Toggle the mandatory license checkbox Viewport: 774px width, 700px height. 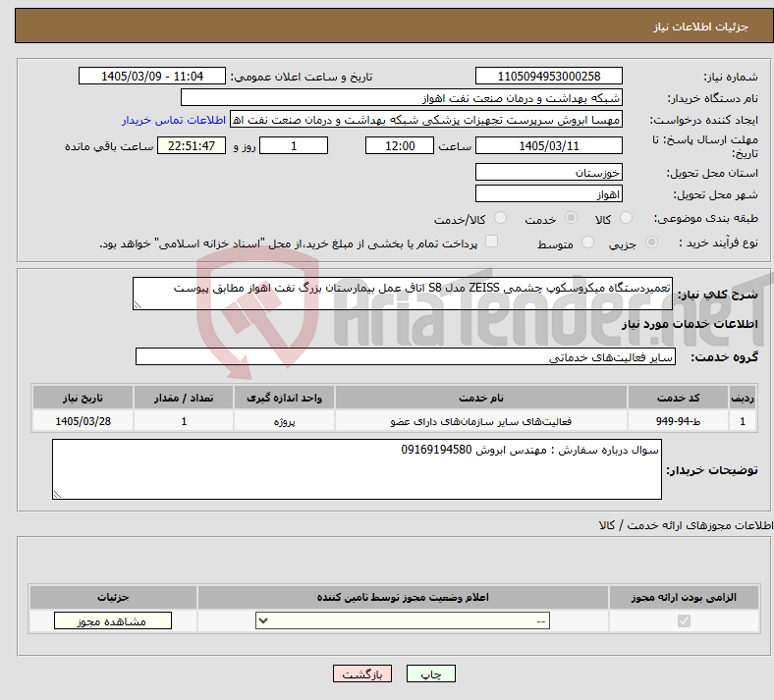coord(684,620)
